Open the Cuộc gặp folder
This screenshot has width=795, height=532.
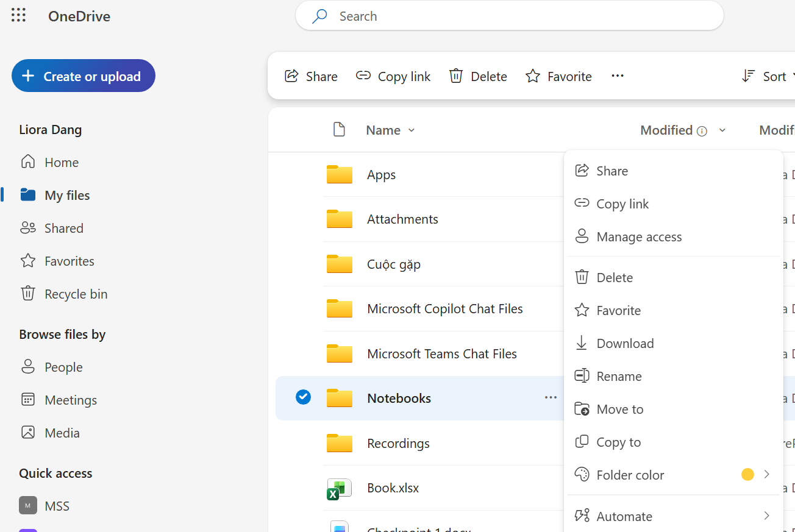click(394, 264)
